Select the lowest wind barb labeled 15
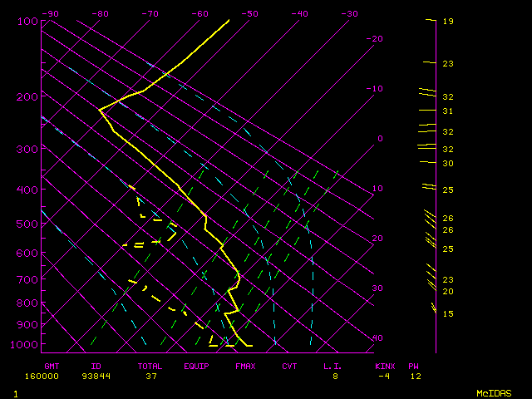This screenshot has height=399, width=532. pyautogui.click(x=433, y=308)
